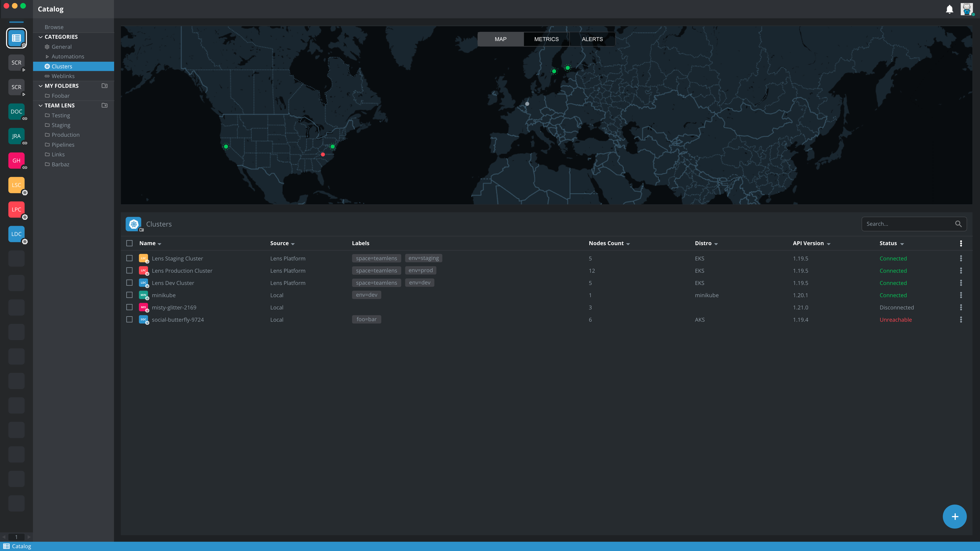The width and height of the screenshot is (980, 551).
Task: Tick the checkbox for Lens Staging Cluster
Action: [x=129, y=258]
